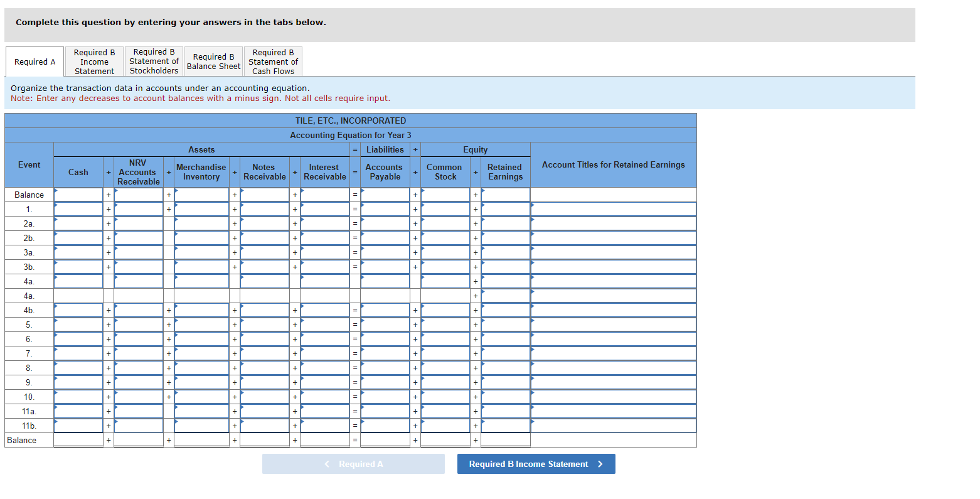Screen dimensions: 980x499
Task: Open the Required A tab
Action: pyautogui.click(x=35, y=62)
